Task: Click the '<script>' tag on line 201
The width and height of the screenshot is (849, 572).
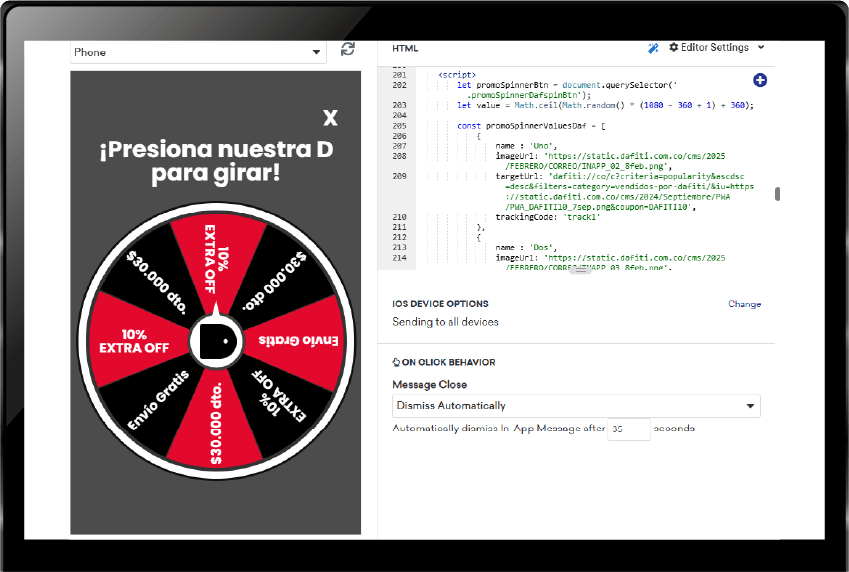Action: coord(457,75)
